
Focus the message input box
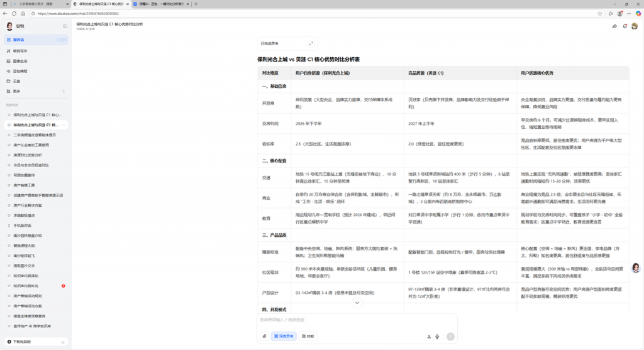pos(357,320)
